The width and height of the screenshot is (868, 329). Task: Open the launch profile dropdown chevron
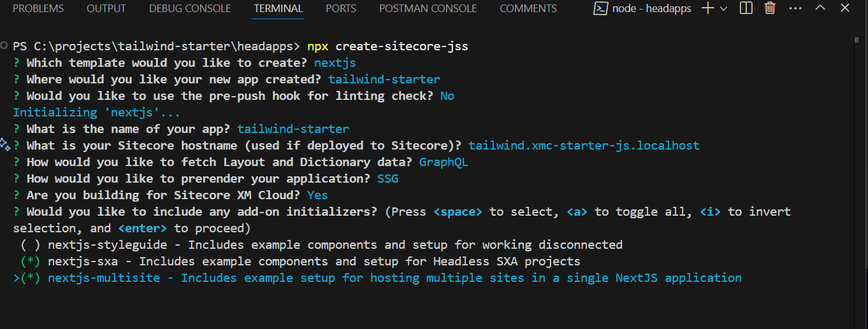(x=723, y=8)
